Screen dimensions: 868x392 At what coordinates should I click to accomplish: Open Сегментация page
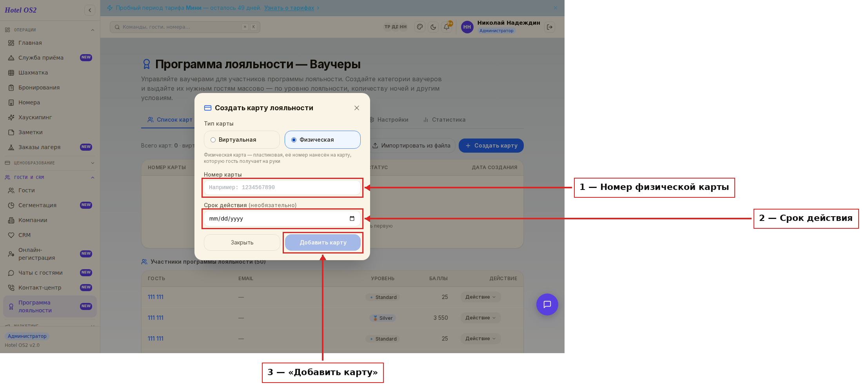(x=50, y=205)
